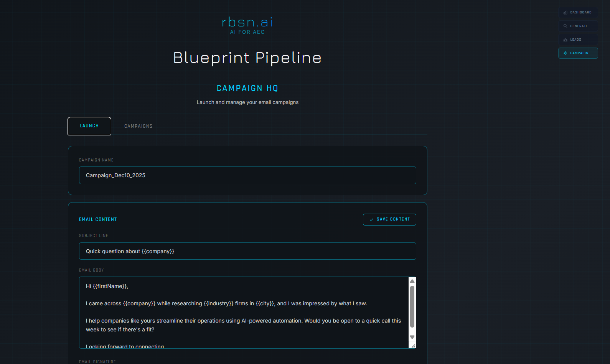
Task: Click 'Launch and manage your email campaigns' text
Action: (247, 102)
